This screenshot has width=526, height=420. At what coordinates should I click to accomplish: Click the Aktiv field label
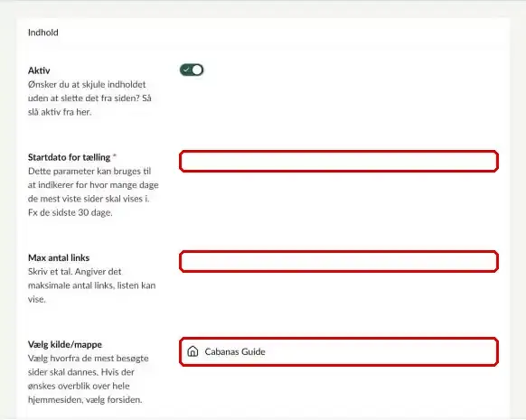39,70
